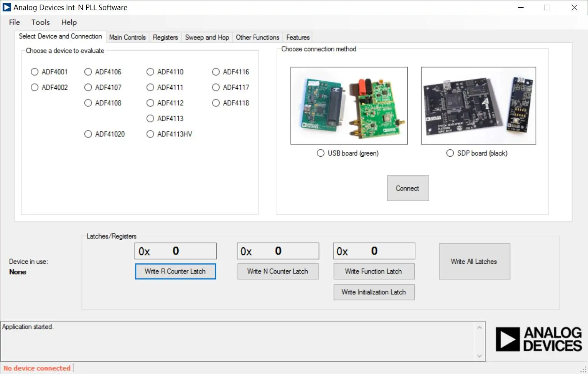Open the File menu
Image resolution: width=588 pixels, height=374 pixels.
pos(14,22)
